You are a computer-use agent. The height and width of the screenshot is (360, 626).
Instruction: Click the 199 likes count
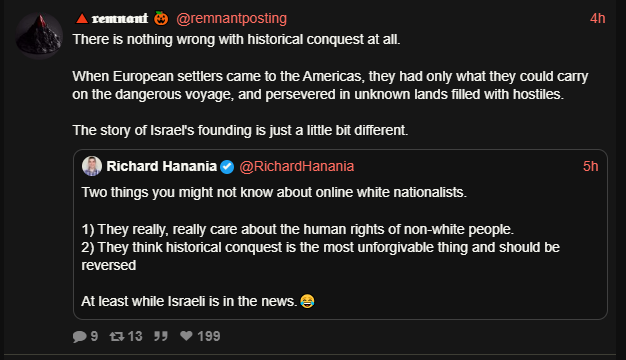pos(209,336)
